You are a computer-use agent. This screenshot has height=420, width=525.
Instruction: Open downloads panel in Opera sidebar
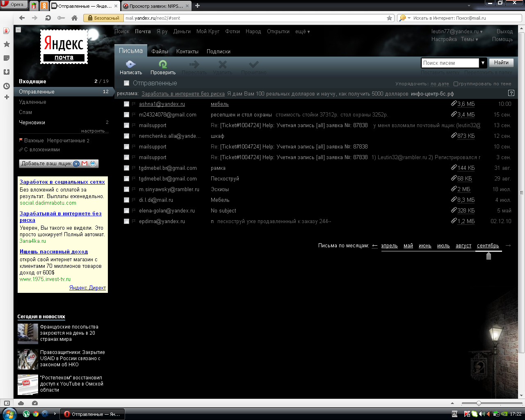[x=7, y=72]
